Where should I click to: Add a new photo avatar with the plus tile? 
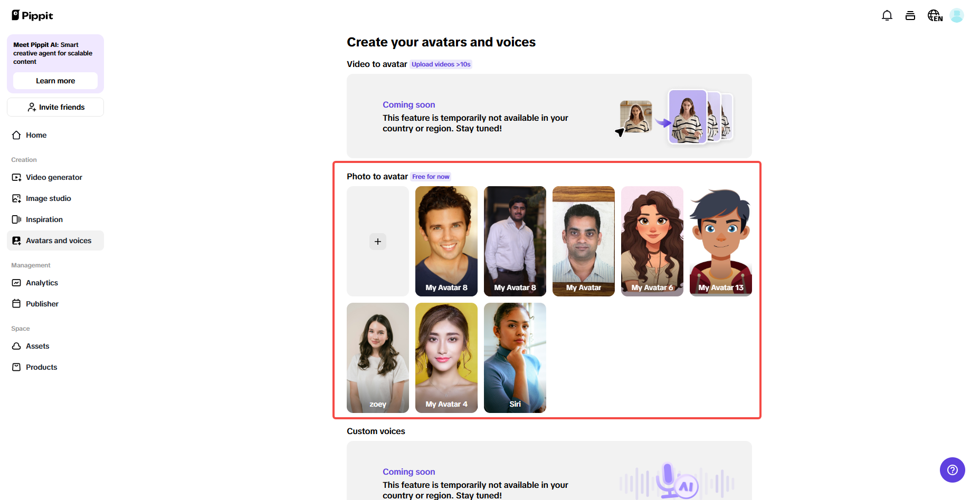[x=378, y=241]
